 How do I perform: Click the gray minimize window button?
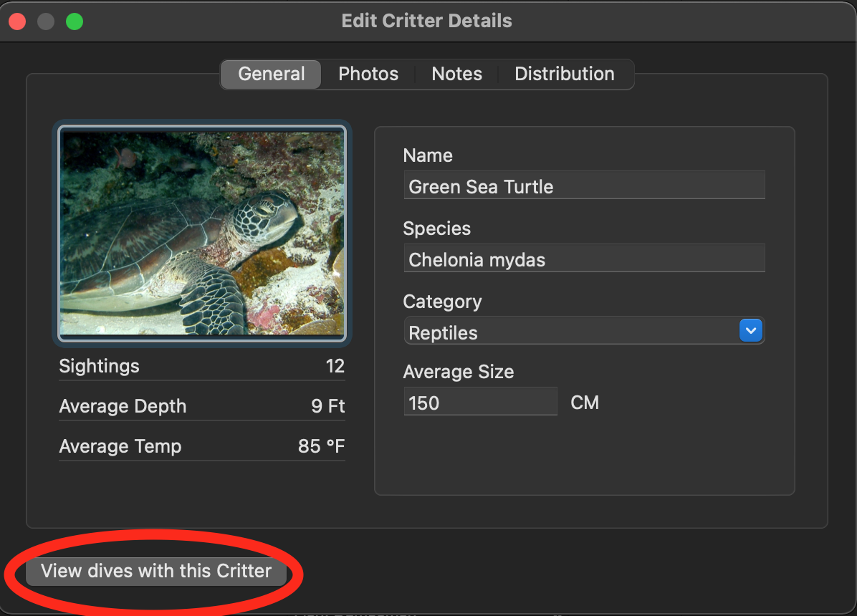coord(46,21)
